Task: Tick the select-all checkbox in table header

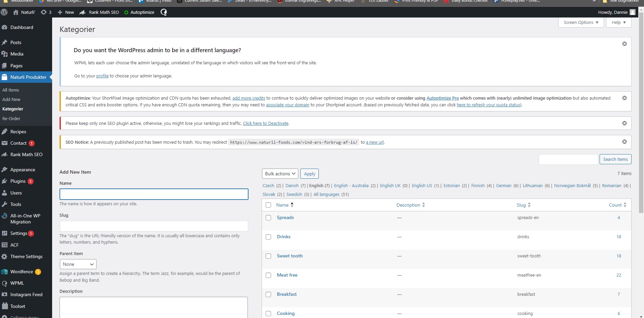Action: (x=268, y=205)
